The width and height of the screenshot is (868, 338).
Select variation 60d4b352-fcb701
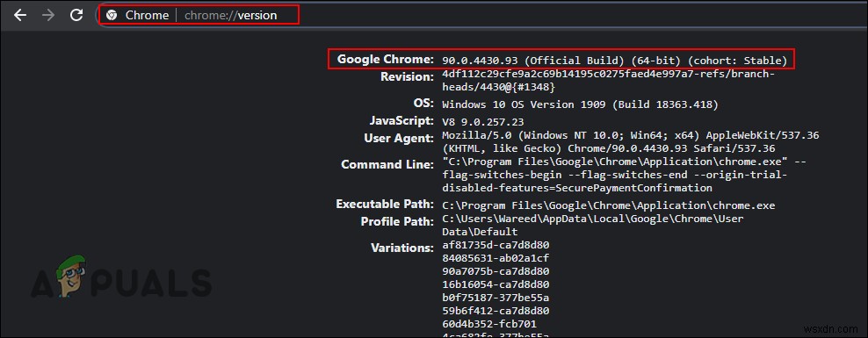(489, 324)
